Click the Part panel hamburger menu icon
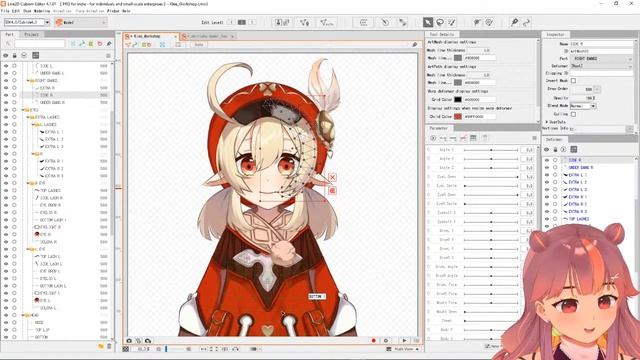Viewport: 640px width, 360px height. [108, 56]
